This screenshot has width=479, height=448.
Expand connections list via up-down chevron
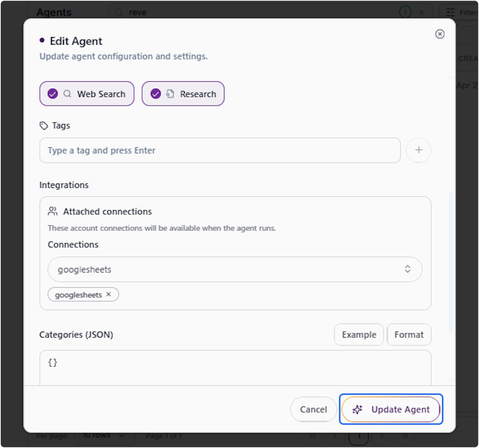(x=408, y=269)
